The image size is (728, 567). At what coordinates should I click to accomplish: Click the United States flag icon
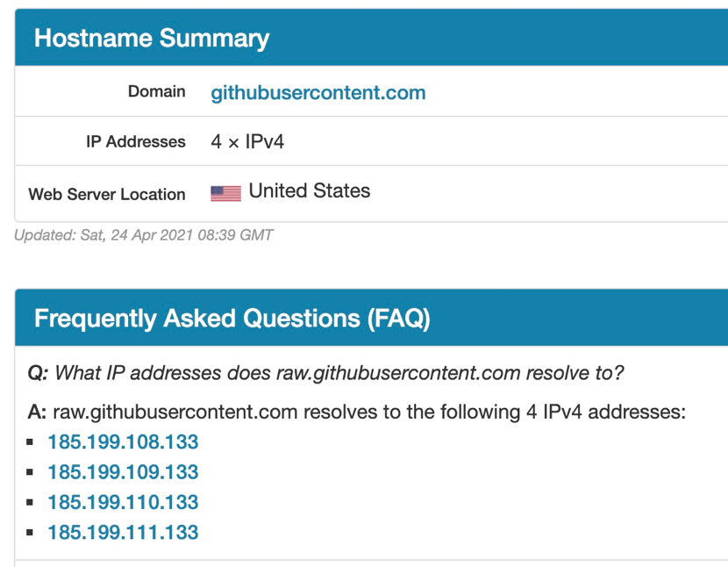[225, 193]
